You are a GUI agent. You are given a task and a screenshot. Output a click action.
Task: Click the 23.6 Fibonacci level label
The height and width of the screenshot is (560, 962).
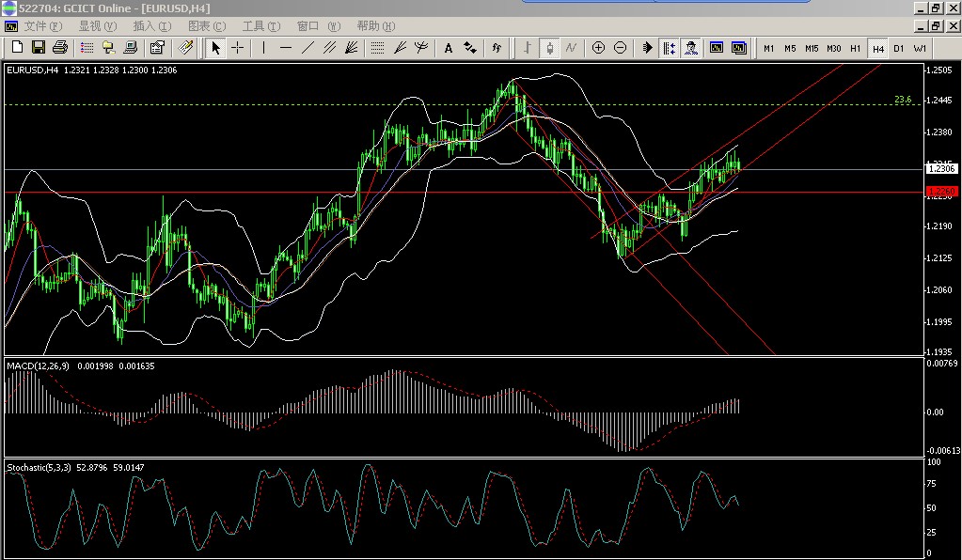click(x=903, y=100)
